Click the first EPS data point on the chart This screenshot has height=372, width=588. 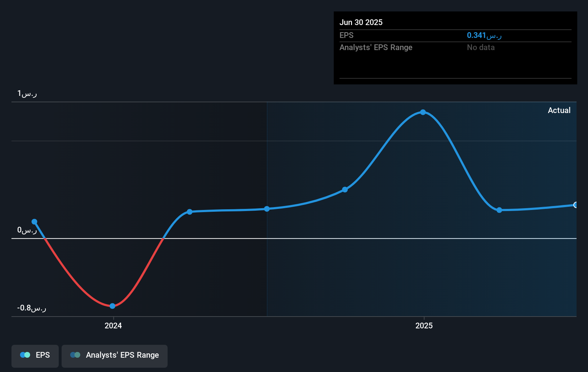click(34, 222)
